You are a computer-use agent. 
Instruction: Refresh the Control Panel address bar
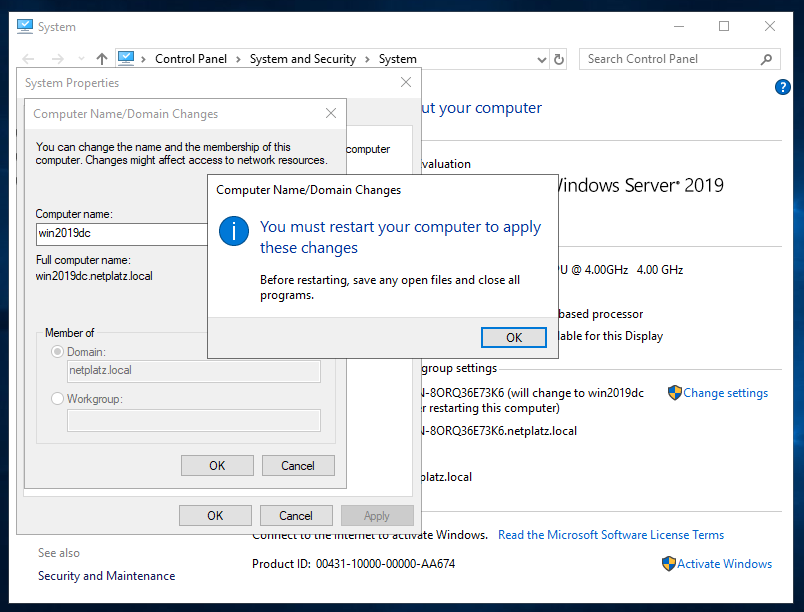[559, 59]
